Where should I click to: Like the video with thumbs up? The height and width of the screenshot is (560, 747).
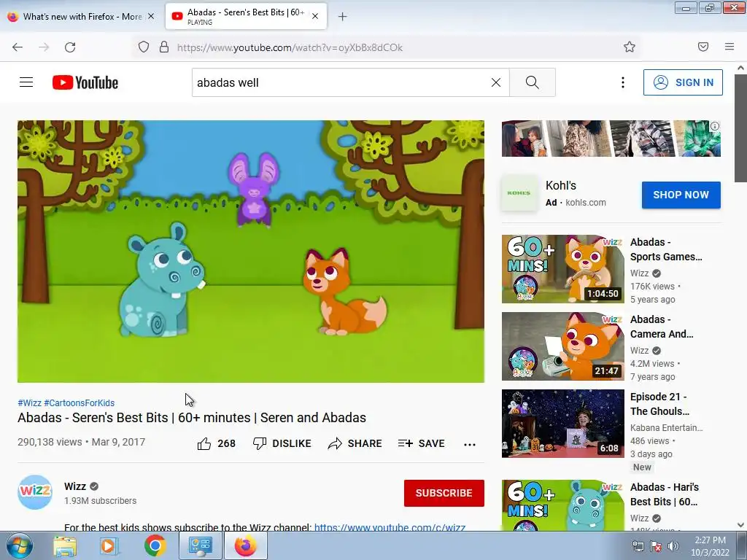[216, 443]
